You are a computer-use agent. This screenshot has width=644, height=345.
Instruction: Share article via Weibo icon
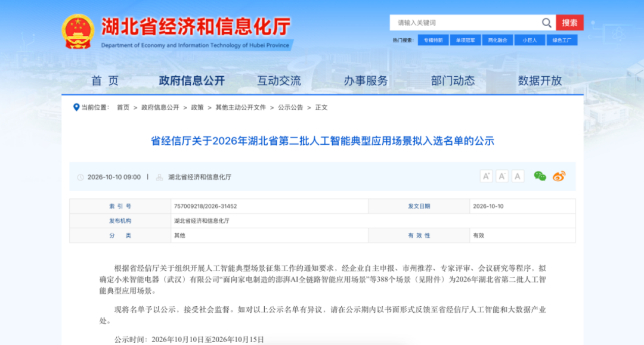[559, 176]
